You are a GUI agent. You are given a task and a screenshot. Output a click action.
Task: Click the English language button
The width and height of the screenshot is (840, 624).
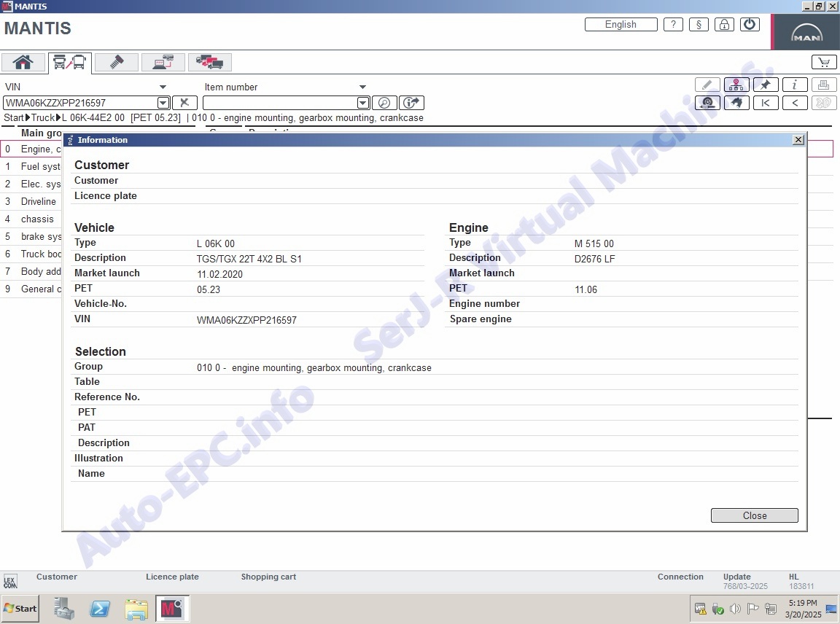(x=621, y=25)
